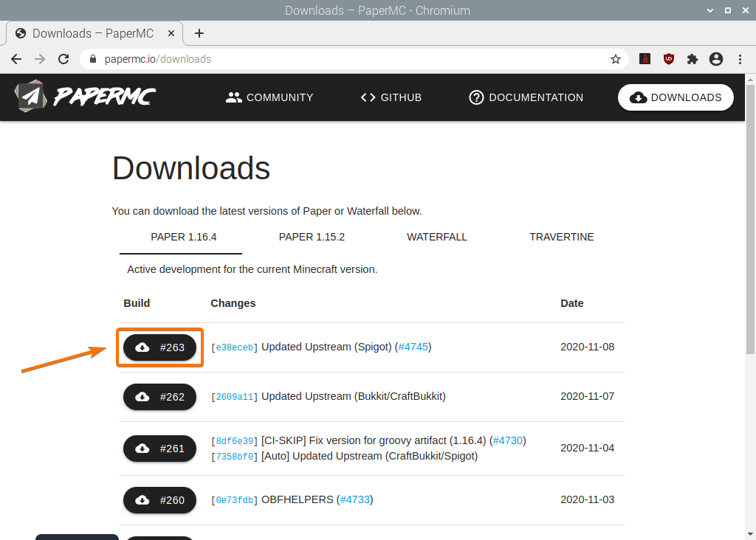756x540 pixels.
Task: Open the profile avatar icon
Action: [716, 59]
